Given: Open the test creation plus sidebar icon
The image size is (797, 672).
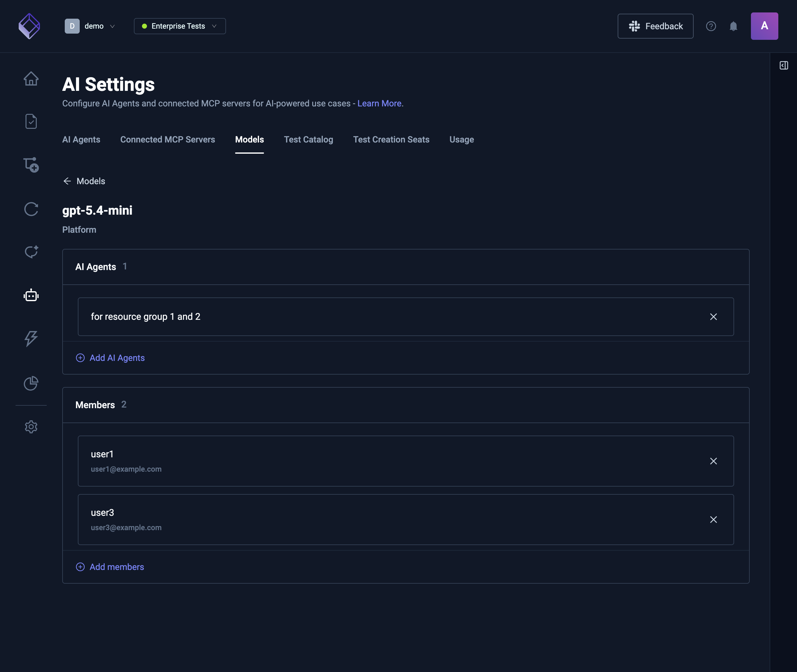Looking at the screenshot, I should coord(31,165).
